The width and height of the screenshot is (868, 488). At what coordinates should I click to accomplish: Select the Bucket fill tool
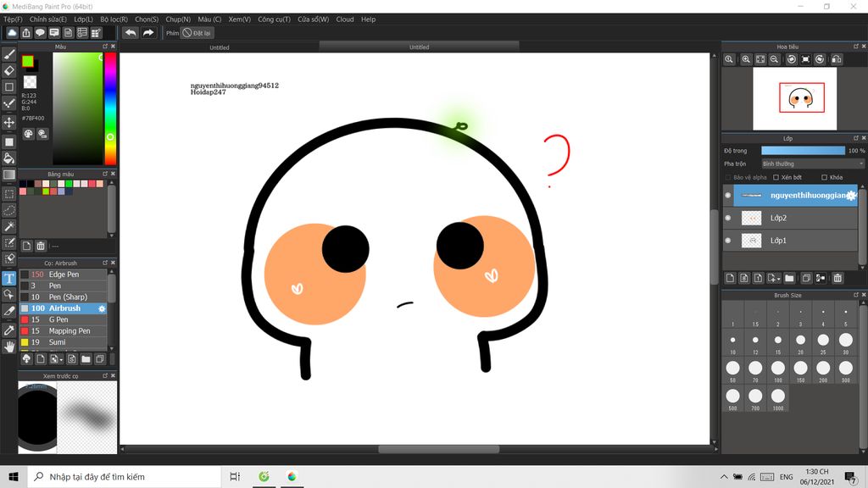(x=8, y=158)
